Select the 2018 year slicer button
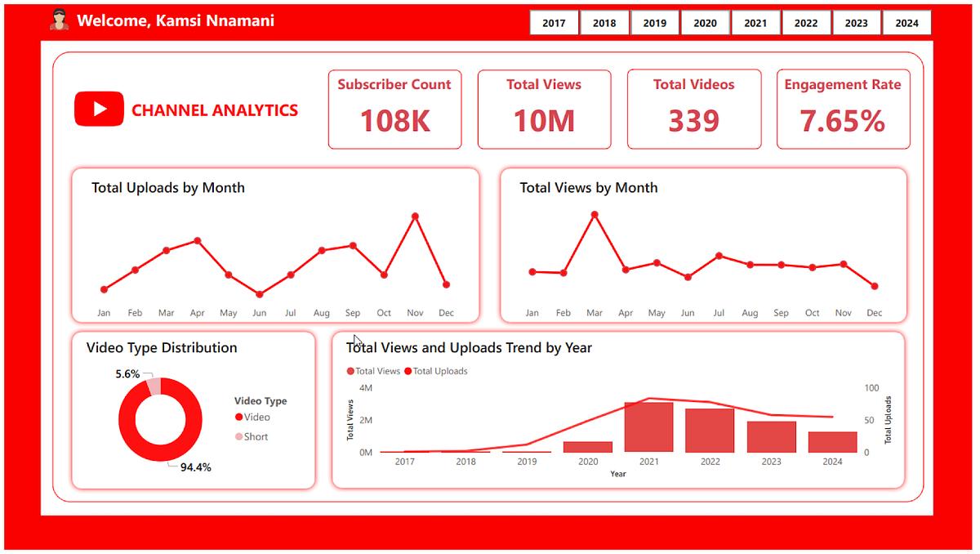Screen dimensions: 980x554 coord(604,23)
